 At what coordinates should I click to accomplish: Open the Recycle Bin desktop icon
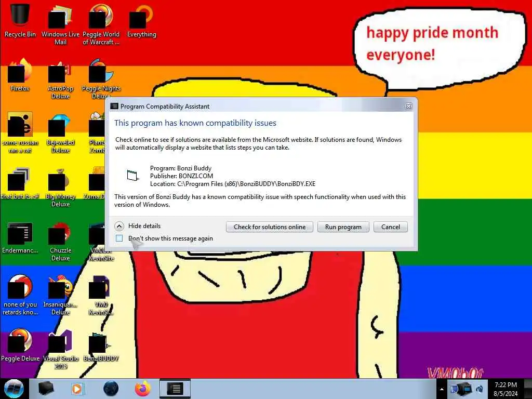tap(20, 19)
